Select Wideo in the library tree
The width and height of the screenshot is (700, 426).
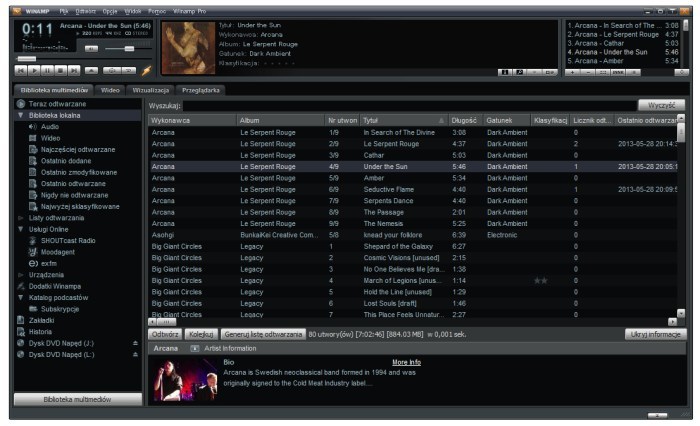click(50, 138)
